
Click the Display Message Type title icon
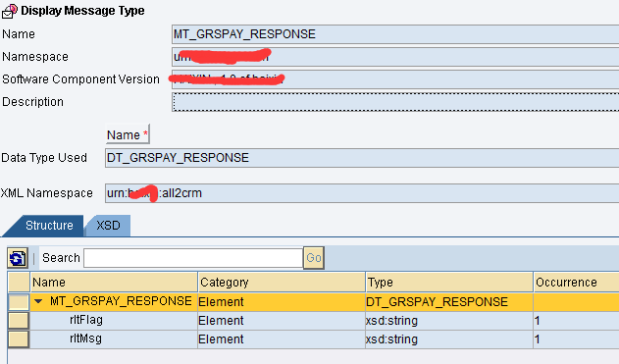(x=10, y=11)
